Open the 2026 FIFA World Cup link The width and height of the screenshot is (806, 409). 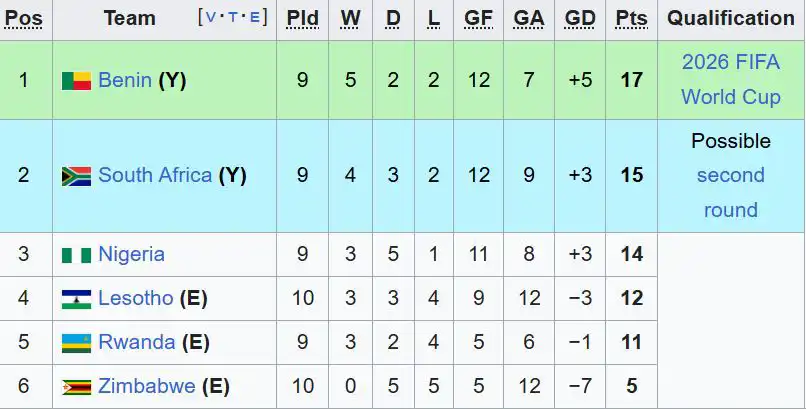coord(730,79)
